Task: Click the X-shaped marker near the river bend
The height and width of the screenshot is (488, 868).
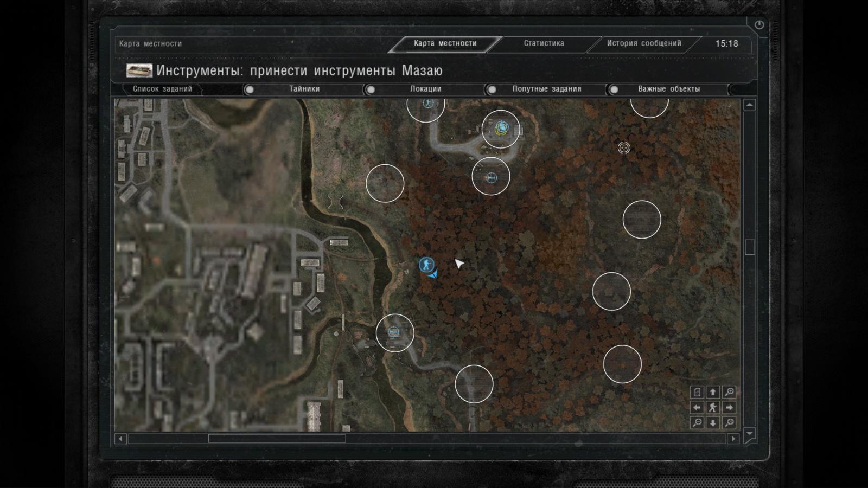Action: click(335, 201)
